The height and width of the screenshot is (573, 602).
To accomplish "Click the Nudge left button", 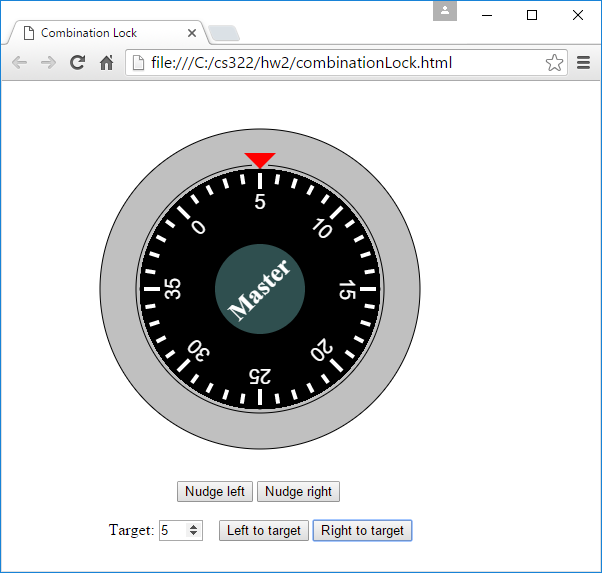I will 215,492.
